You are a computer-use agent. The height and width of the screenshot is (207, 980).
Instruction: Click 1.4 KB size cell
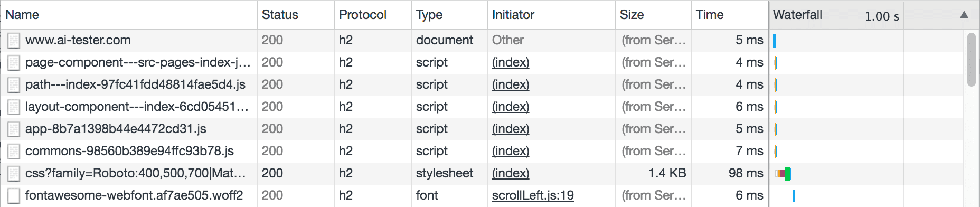coord(667,173)
